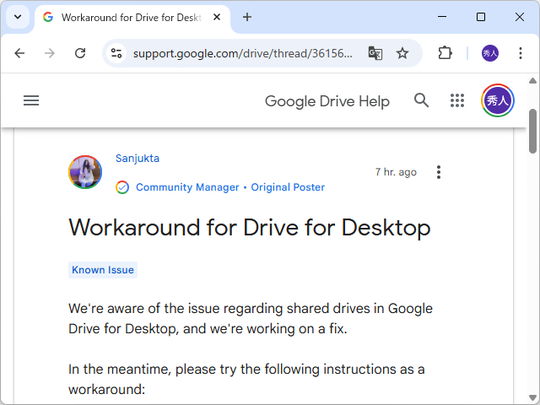Image resolution: width=540 pixels, height=405 pixels.
Task: Open the Extensions puzzle icon
Action: (x=445, y=53)
